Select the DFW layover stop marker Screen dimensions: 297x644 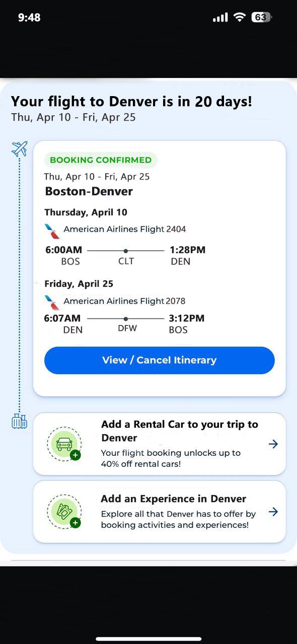pyautogui.click(x=126, y=318)
